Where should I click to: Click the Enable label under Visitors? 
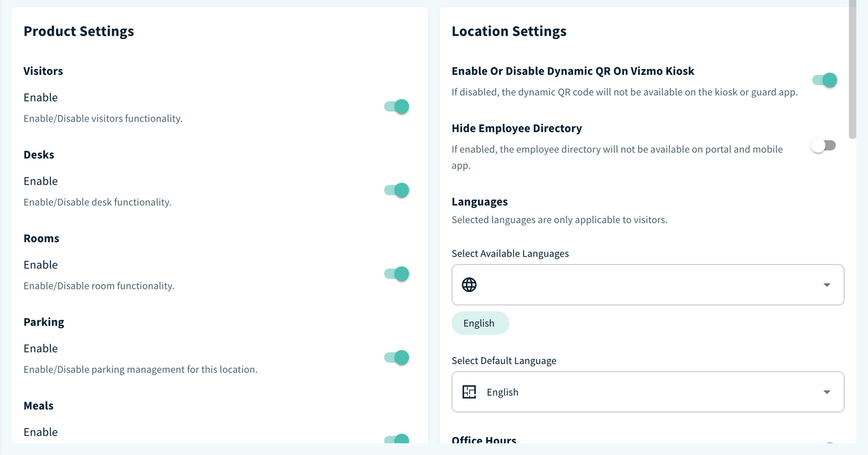pyautogui.click(x=41, y=97)
